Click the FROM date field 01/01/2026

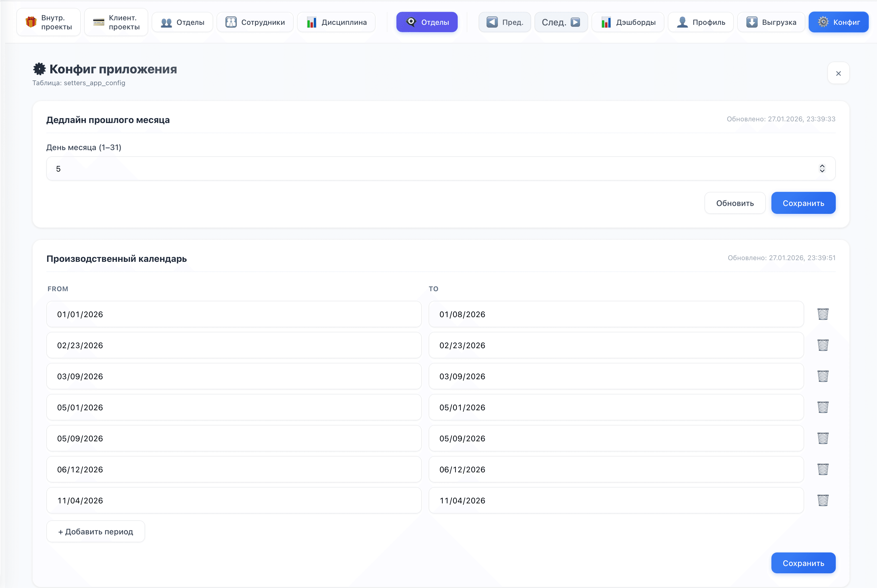point(234,314)
